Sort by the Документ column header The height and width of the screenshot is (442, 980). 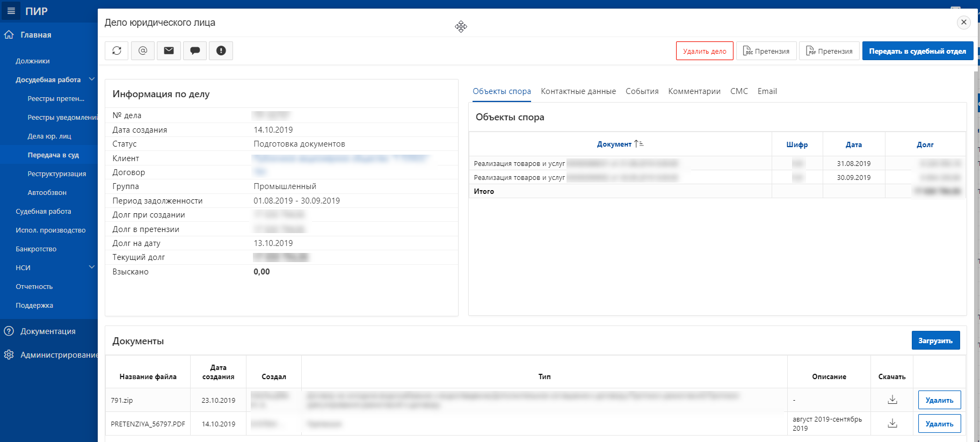[614, 144]
